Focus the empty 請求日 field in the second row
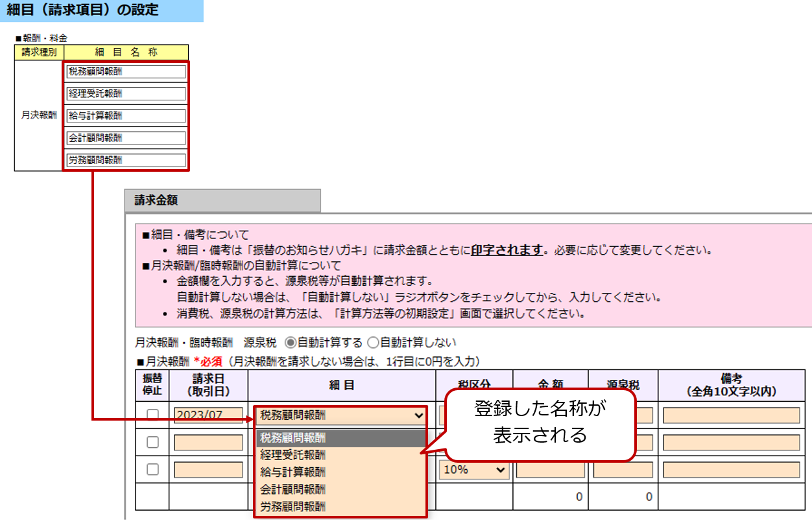The height and width of the screenshot is (523, 812). click(208, 443)
